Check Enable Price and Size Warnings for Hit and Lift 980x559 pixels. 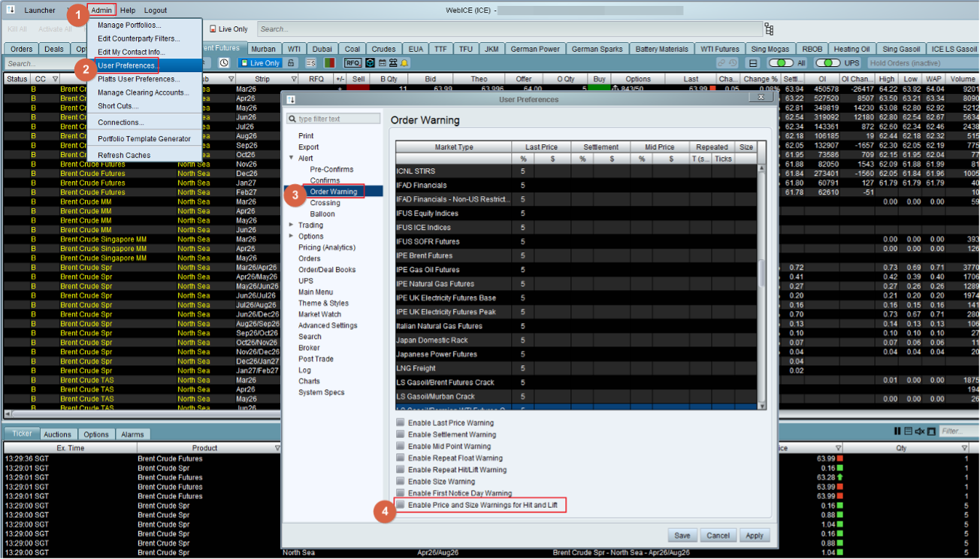[401, 505]
